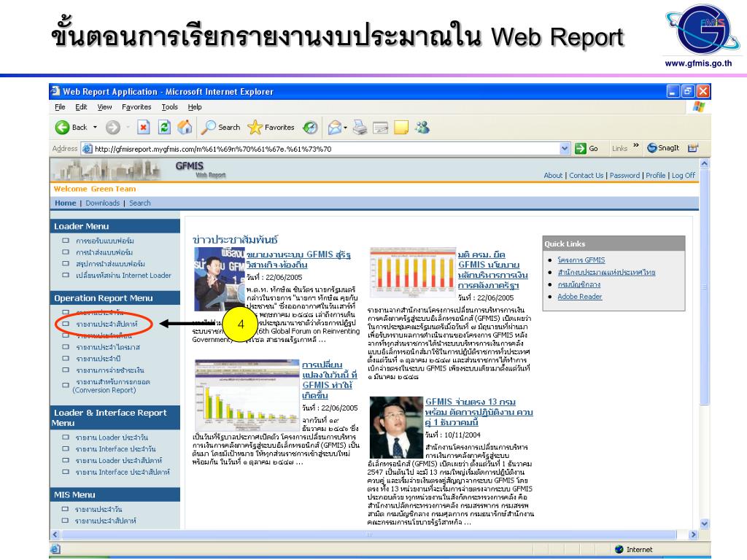Open รายงานการจ่ายชำระเงิน menu item

click(x=110, y=370)
